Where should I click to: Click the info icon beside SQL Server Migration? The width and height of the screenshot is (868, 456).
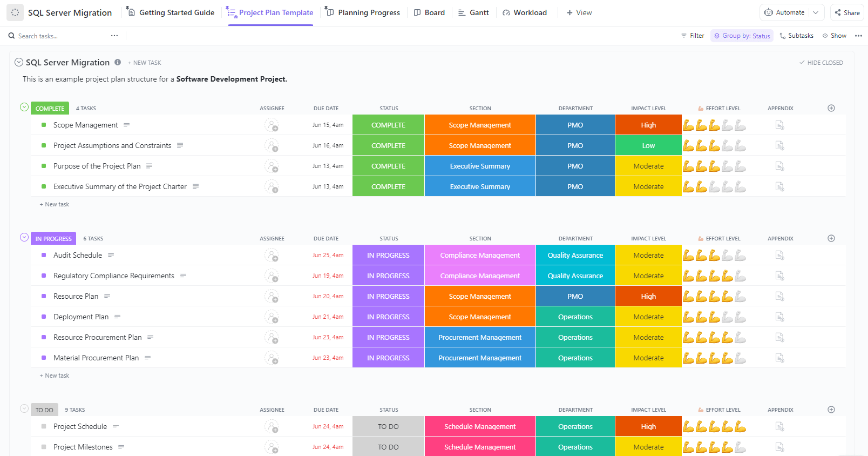[x=118, y=62]
